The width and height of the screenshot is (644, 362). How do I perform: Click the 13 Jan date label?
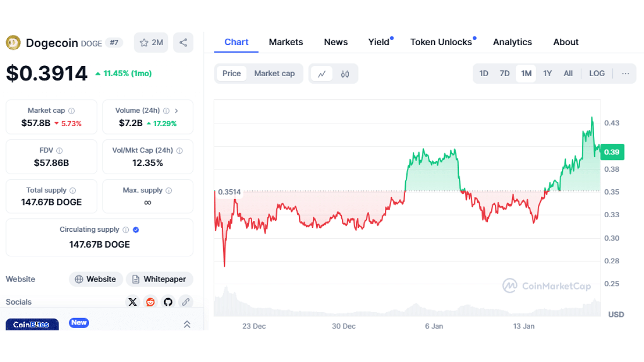click(524, 326)
